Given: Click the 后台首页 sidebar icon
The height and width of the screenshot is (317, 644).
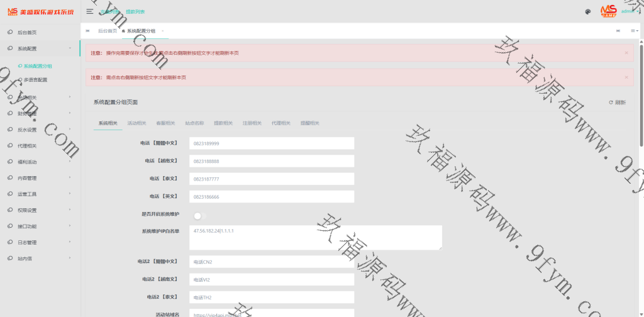Looking at the screenshot, I should click(10, 32).
